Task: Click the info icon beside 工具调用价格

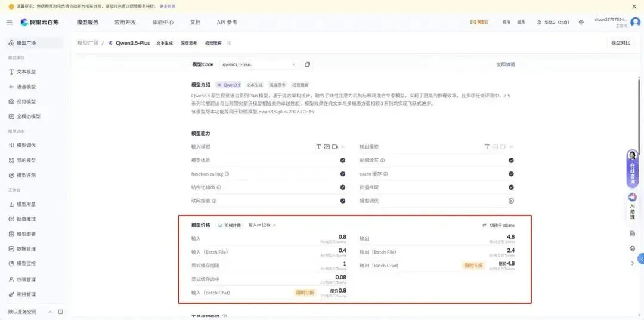Action: point(224,316)
